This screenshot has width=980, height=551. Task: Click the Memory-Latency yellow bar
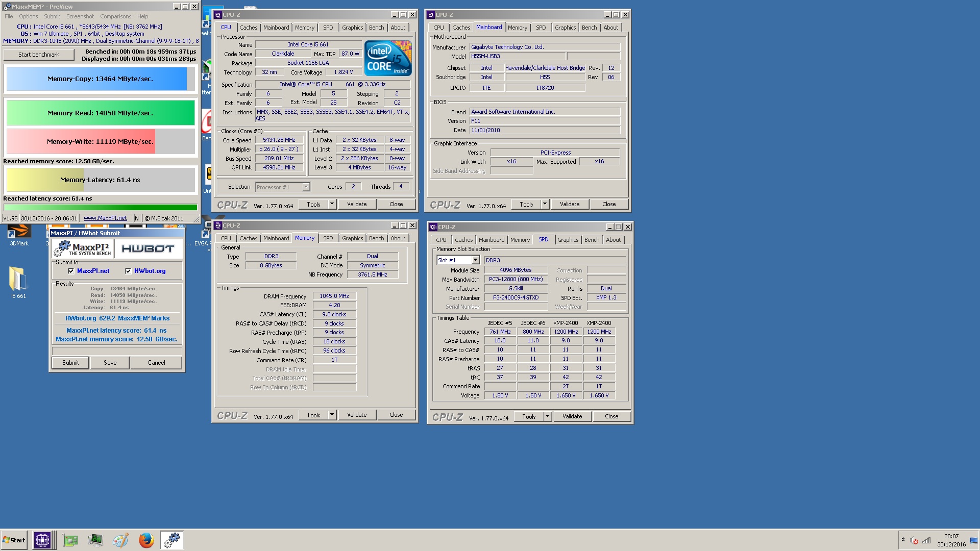100,180
